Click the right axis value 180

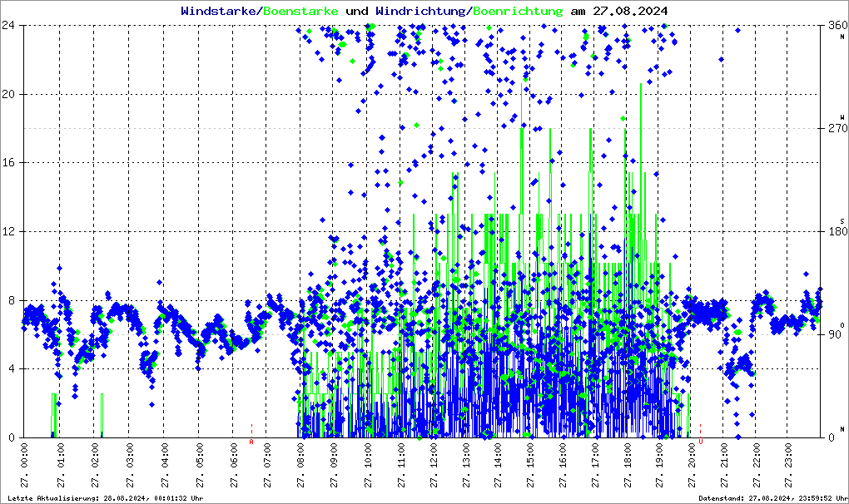click(x=837, y=231)
